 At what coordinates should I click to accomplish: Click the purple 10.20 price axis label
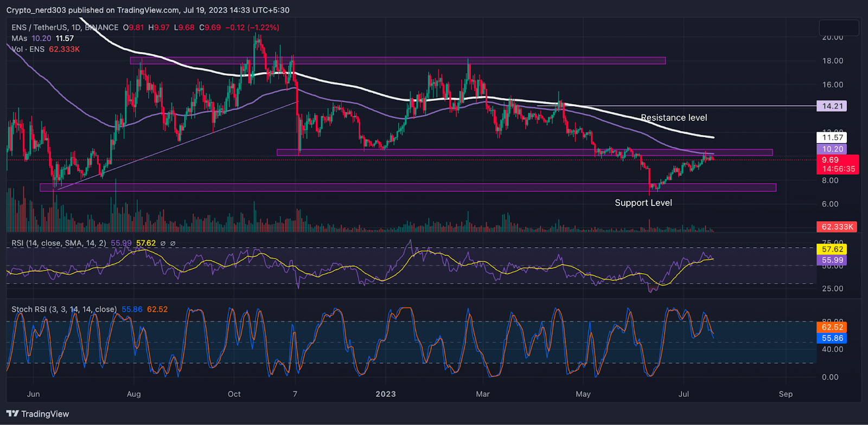point(832,149)
